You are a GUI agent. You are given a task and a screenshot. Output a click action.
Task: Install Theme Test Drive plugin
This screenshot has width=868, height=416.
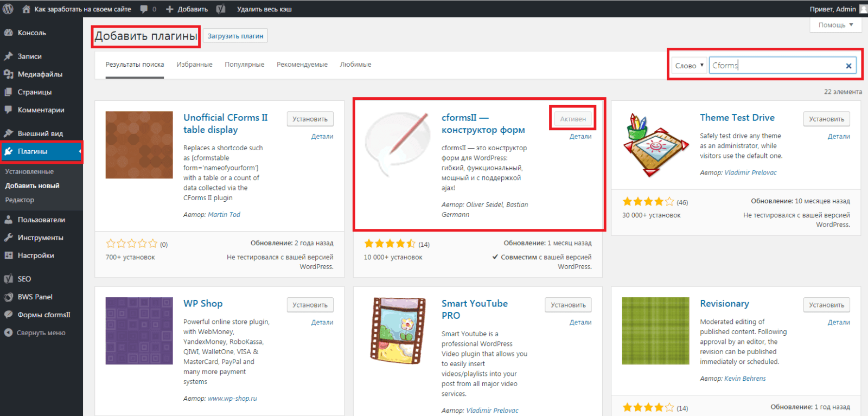(x=826, y=119)
